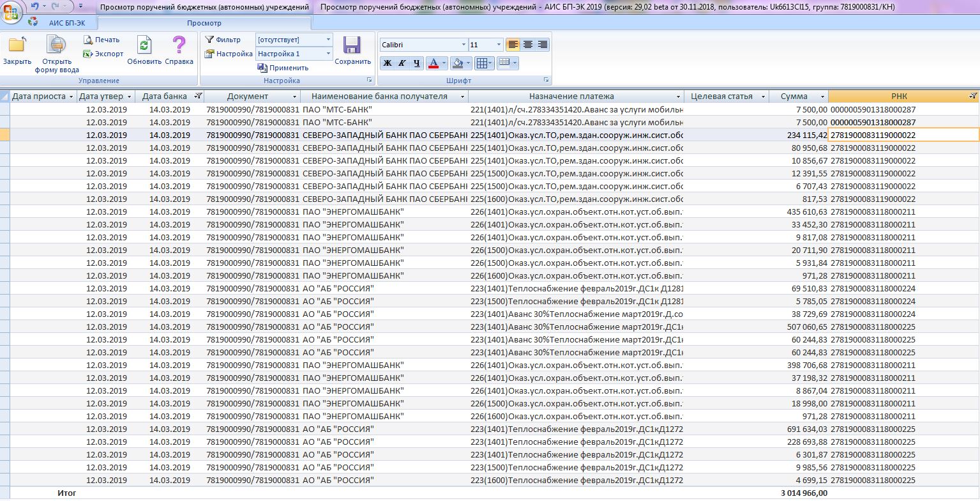Open the Документ column dropdown arrow

click(x=295, y=96)
